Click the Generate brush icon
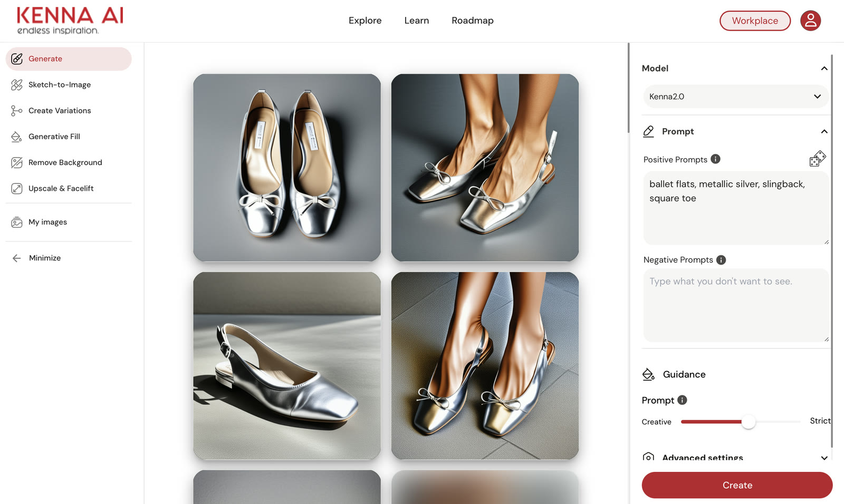 click(x=17, y=59)
